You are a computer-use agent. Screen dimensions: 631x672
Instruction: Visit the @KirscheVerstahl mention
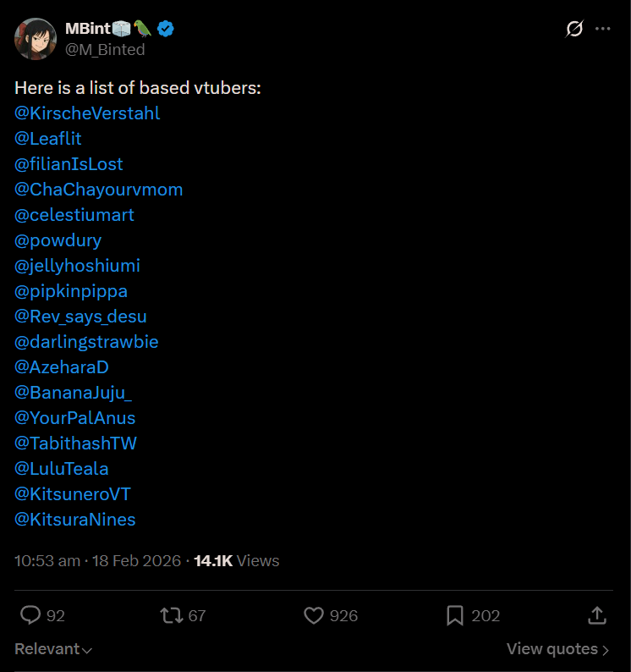coord(87,113)
